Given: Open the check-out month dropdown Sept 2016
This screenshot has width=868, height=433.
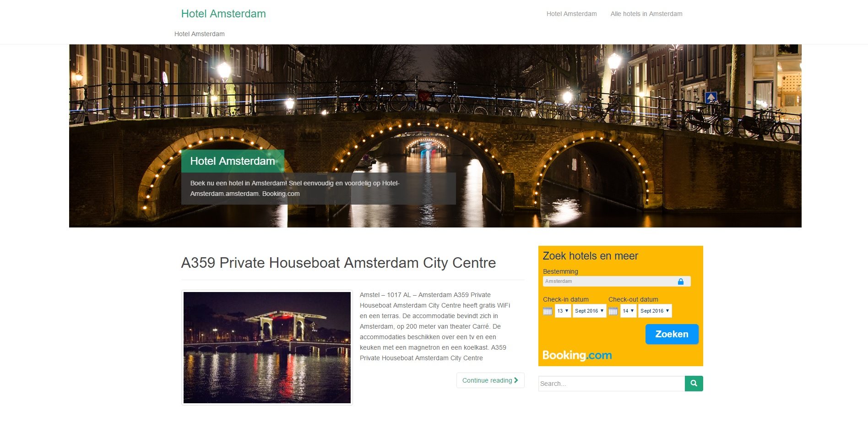Looking at the screenshot, I should [x=655, y=311].
